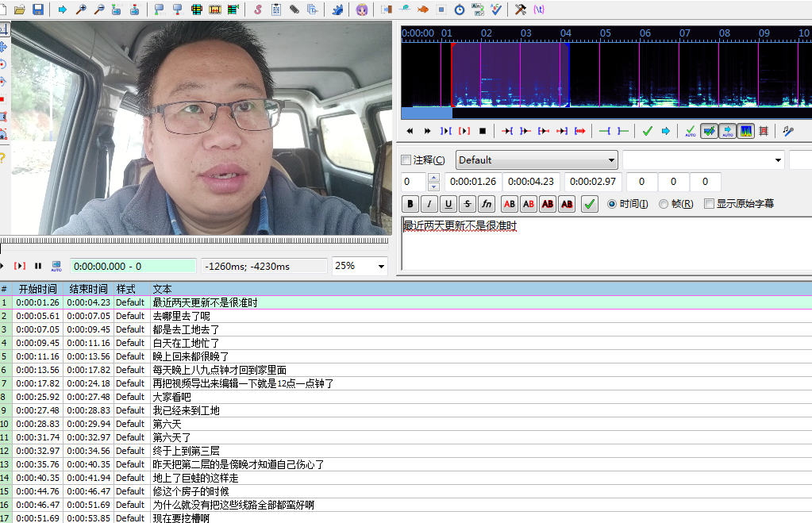Switch timing display to 帧(R) mode
The height and width of the screenshot is (523, 812).
tap(664, 204)
